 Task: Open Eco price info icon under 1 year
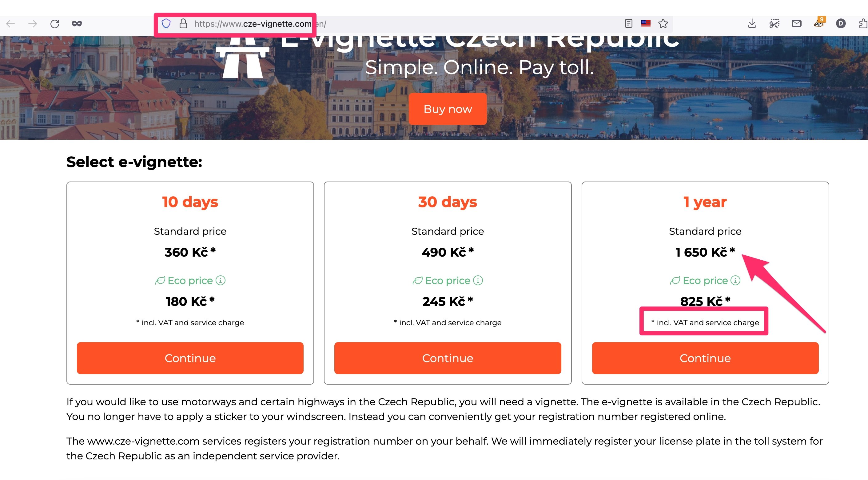735,280
